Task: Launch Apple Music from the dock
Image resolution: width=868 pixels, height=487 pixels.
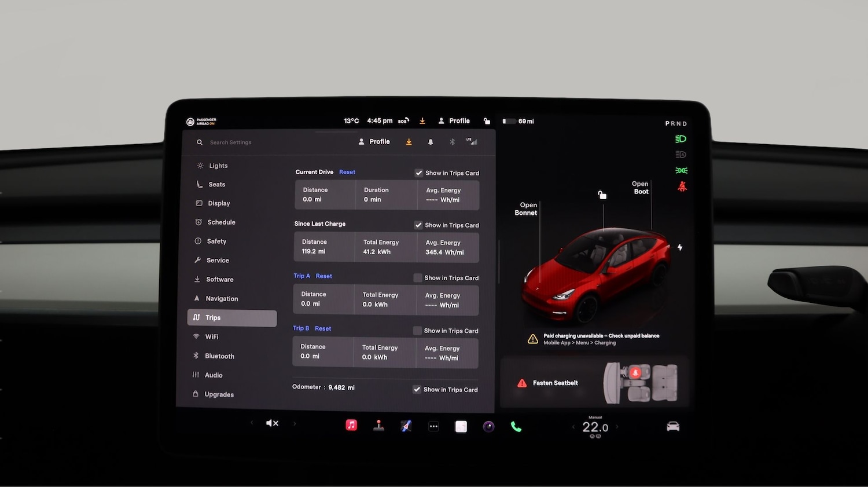Action: pos(351,425)
